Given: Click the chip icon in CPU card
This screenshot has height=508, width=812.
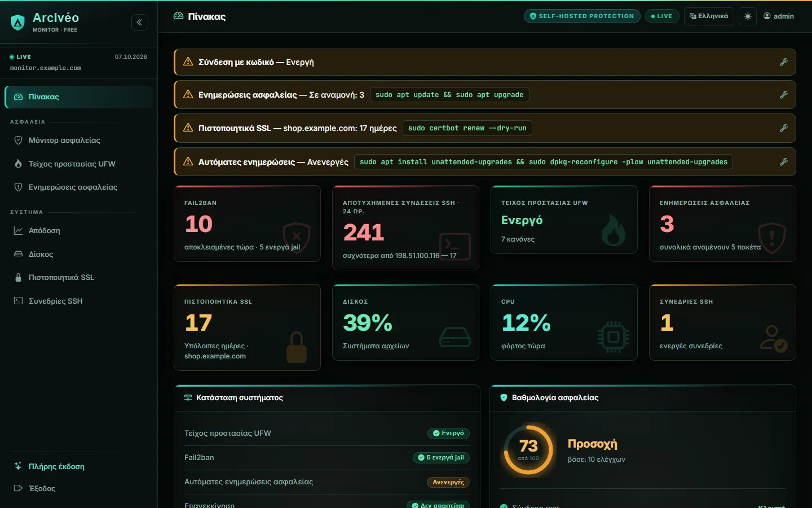Looking at the screenshot, I should click(x=614, y=337).
